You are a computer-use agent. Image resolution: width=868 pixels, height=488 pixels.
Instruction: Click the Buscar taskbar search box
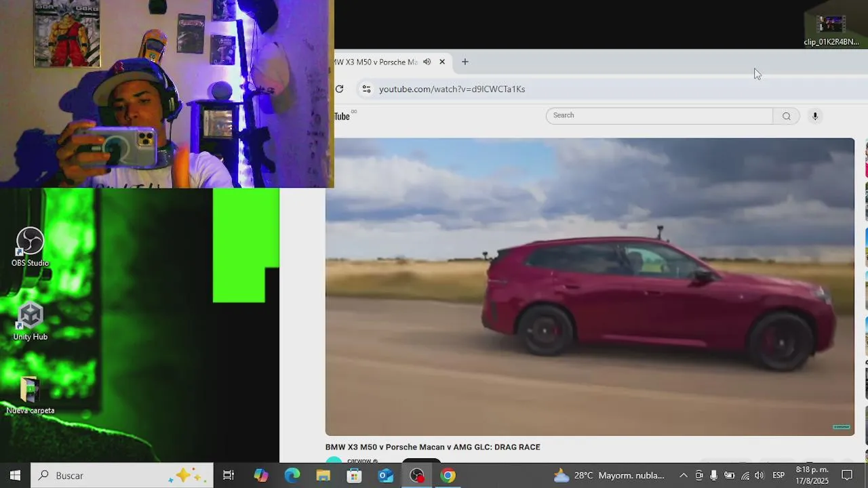[122, 476]
